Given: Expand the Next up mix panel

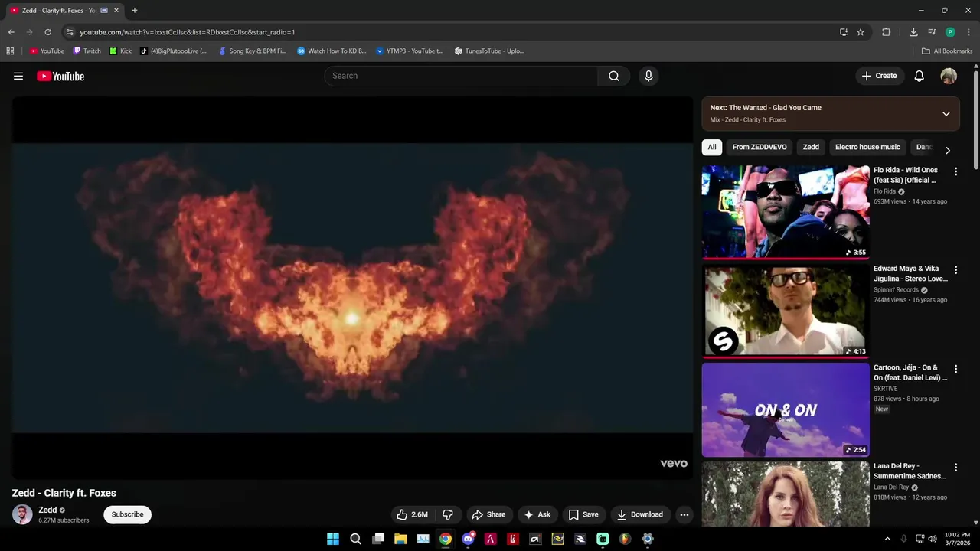Looking at the screenshot, I should 946,114.
